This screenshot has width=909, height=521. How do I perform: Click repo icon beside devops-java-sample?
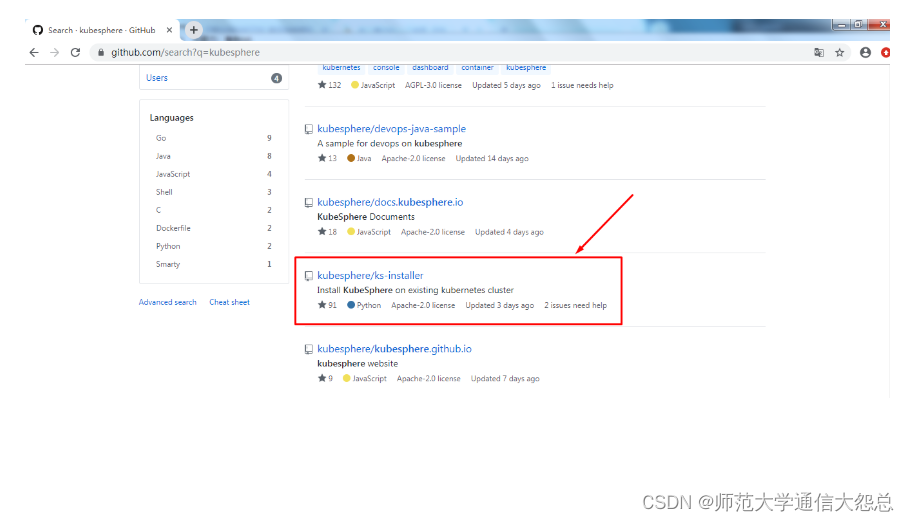(x=309, y=129)
